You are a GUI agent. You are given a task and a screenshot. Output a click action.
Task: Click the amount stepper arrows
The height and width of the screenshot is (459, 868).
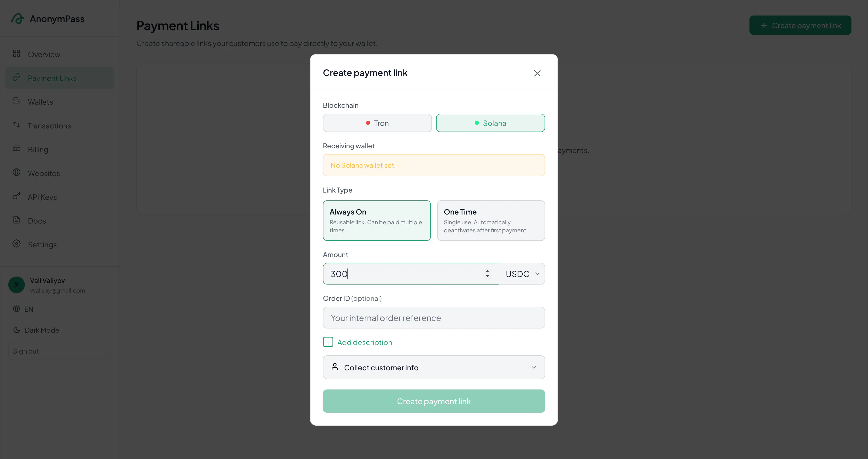487,274
